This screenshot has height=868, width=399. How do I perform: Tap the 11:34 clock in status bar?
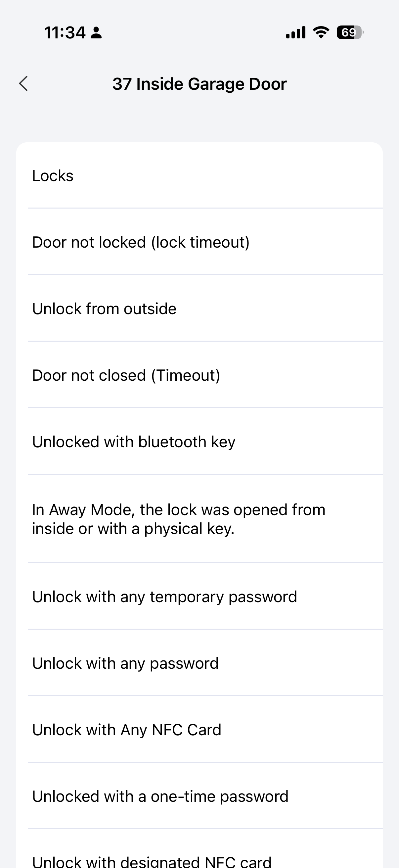click(x=65, y=33)
